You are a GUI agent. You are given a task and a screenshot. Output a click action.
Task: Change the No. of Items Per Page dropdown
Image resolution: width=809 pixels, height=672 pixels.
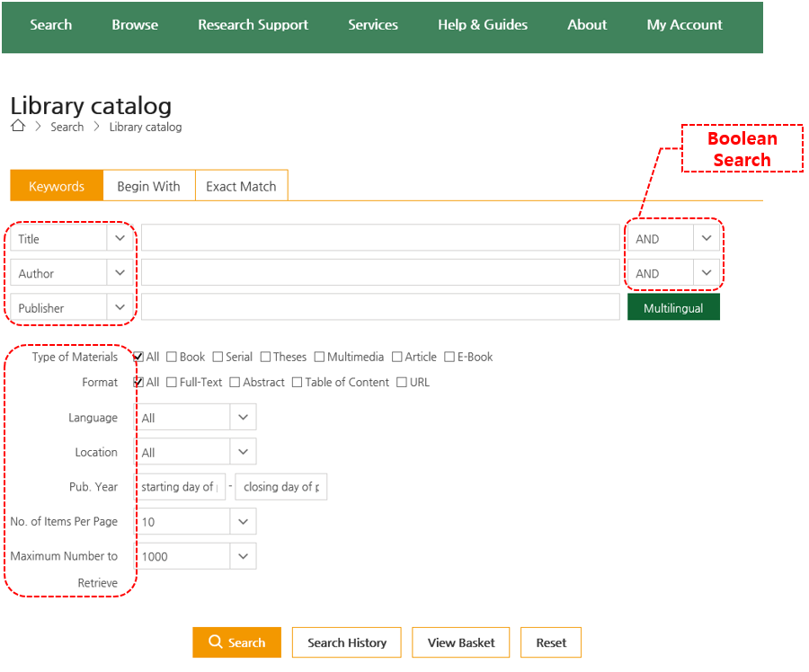(x=243, y=521)
